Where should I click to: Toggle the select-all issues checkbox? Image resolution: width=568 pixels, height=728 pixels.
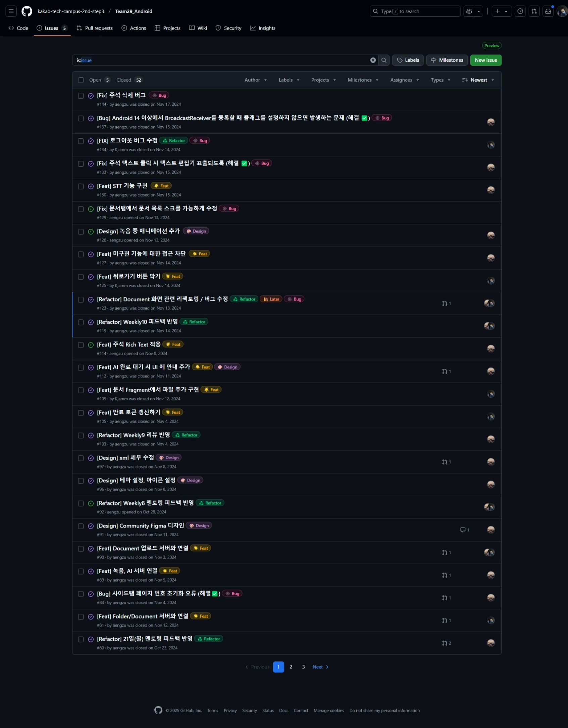coord(81,80)
